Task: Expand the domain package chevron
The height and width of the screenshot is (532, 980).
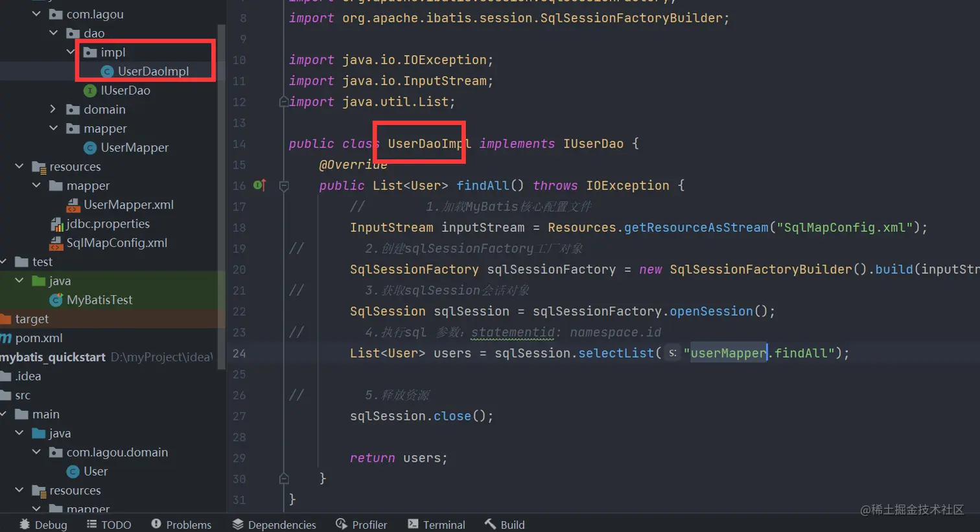Action: point(53,109)
